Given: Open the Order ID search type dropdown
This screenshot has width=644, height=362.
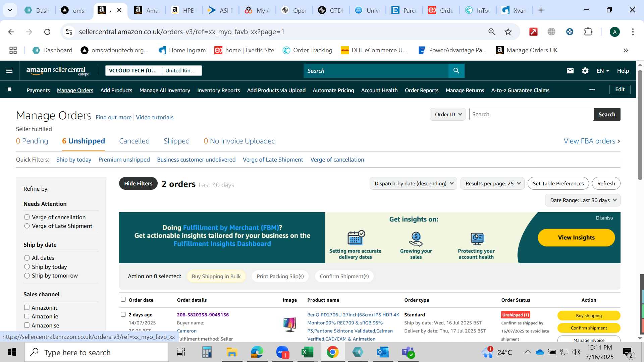Looking at the screenshot, I should [448, 114].
